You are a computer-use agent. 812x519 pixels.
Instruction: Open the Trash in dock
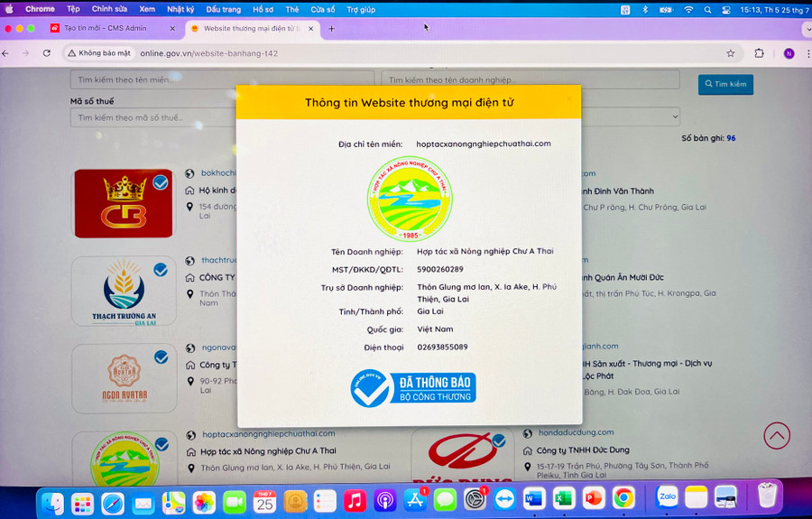(767, 496)
